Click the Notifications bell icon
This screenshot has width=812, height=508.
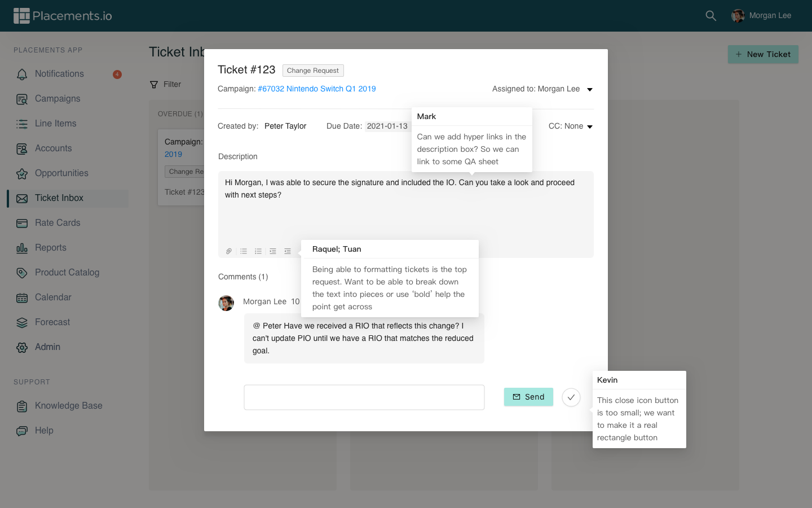22,74
